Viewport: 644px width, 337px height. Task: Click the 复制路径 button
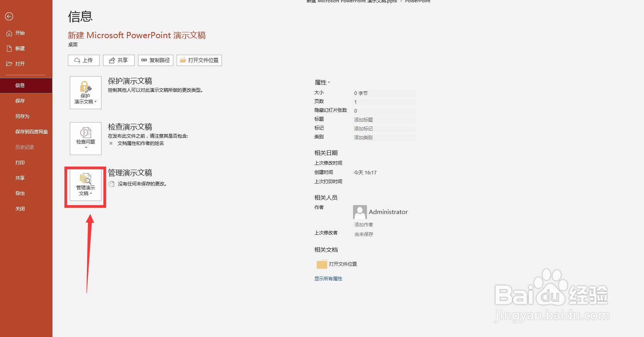(156, 60)
